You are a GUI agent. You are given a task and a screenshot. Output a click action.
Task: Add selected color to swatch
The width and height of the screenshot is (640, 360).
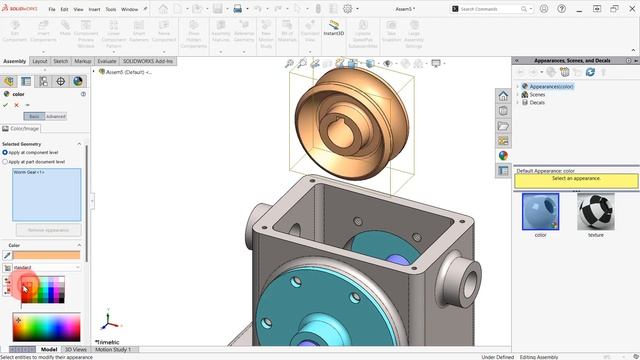tap(7, 281)
